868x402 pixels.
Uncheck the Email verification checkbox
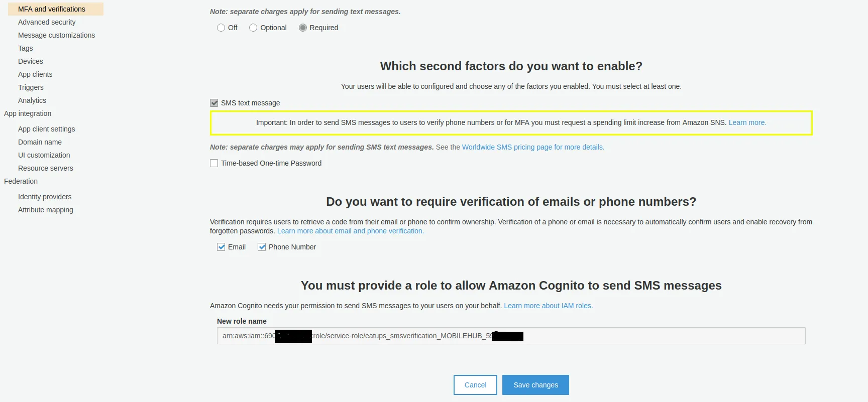221,247
